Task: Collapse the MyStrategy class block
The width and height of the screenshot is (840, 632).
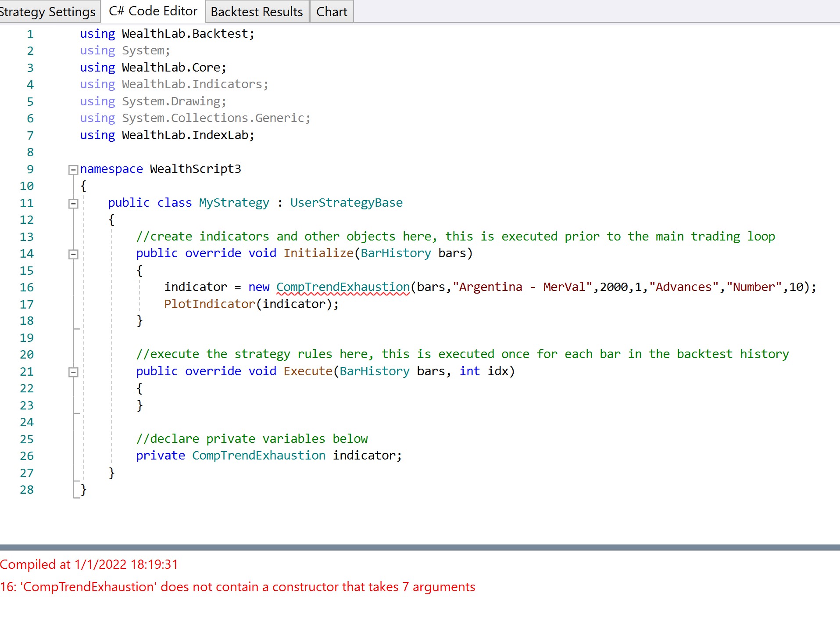Action: [x=73, y=204]
